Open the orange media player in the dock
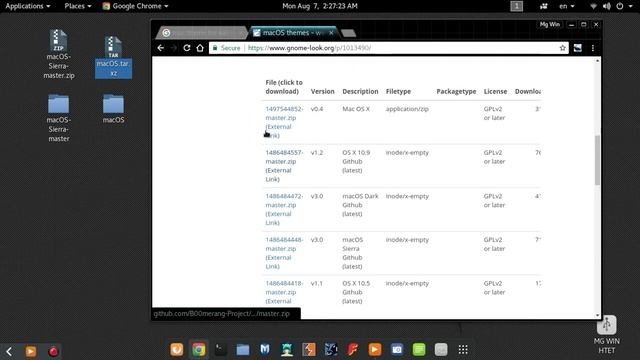The width and height of the screenshot is (640, 360). pyautogui.click(x=375, y=349)
